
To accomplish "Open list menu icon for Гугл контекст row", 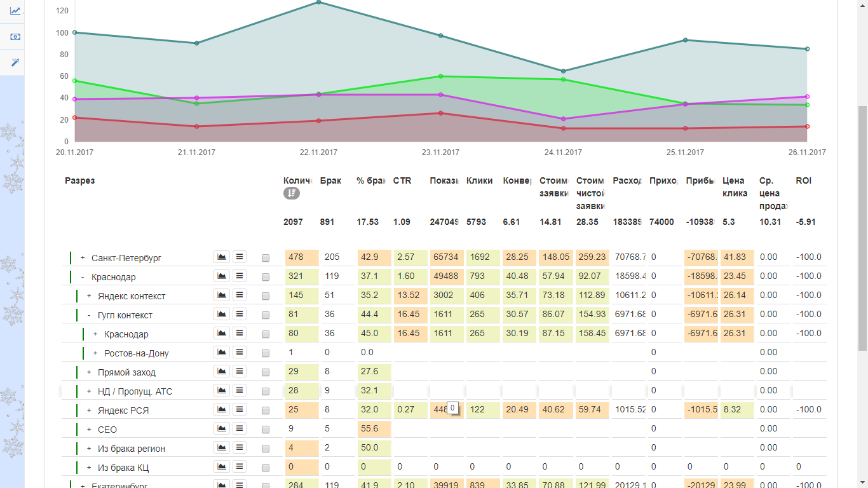I will [x=240, y=314].
